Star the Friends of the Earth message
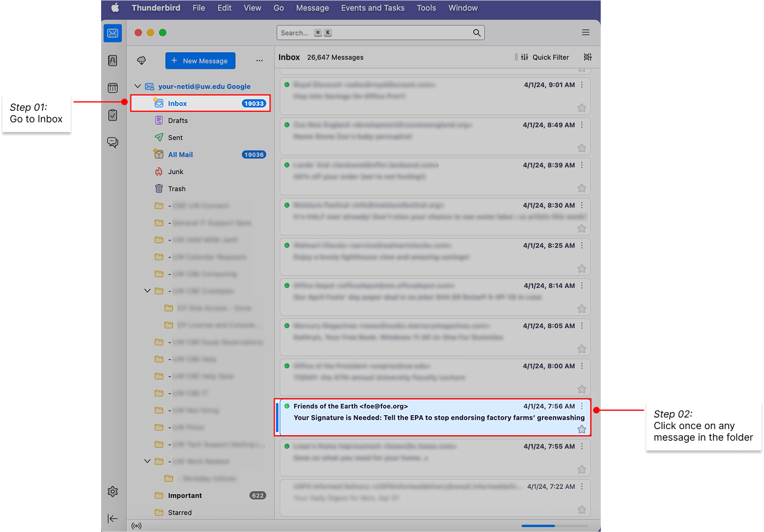The width and height of the screenshot is (764, 532). (582, 429)
